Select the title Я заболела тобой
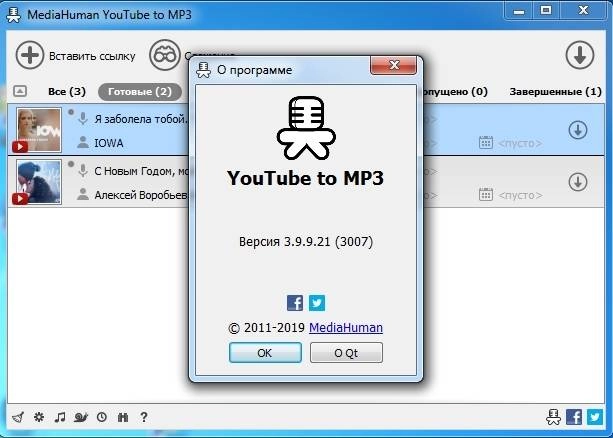The width and height of the screenshot is (613, 438). click(x=141, y=119)
